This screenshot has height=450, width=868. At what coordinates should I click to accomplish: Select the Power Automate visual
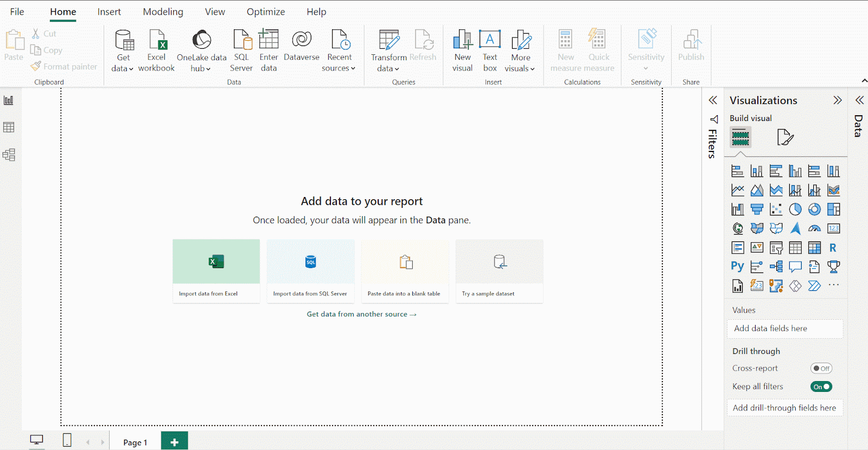point(814,286)
